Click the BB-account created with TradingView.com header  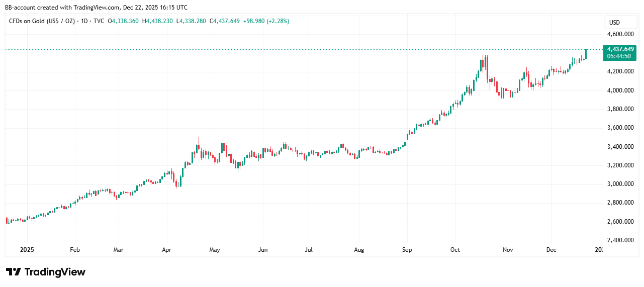tap(96, 8)
